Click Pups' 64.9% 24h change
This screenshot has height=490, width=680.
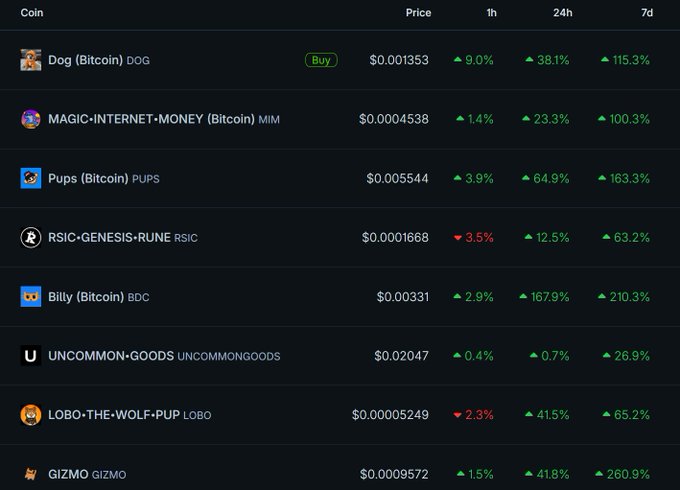(x=546, y=178)
